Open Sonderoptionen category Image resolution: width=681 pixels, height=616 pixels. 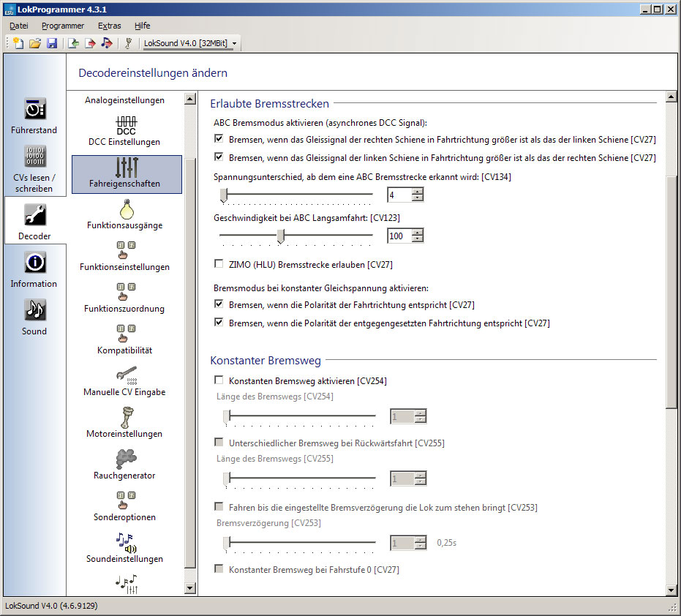click(x=125, y=506)
